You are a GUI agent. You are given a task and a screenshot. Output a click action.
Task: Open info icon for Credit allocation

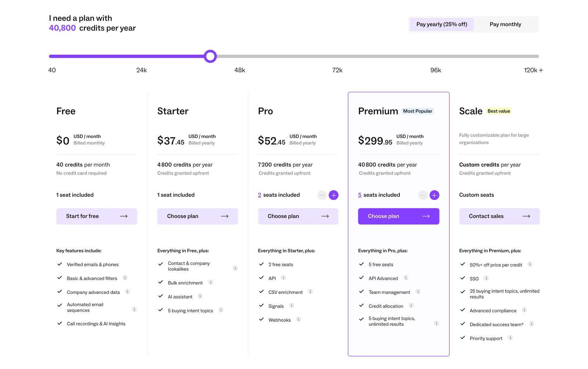(411, 305)
